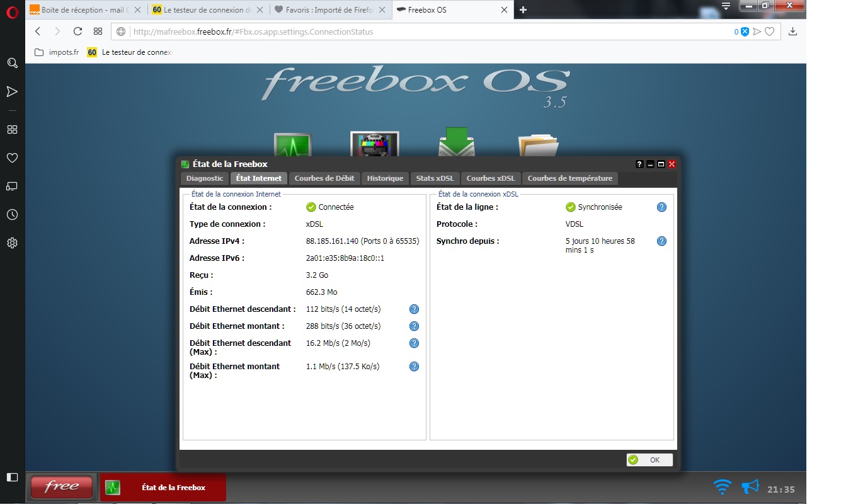The image size is (858, 504).
Task: Close the Favoris browser tab
Action: click(x=382, y=9)
